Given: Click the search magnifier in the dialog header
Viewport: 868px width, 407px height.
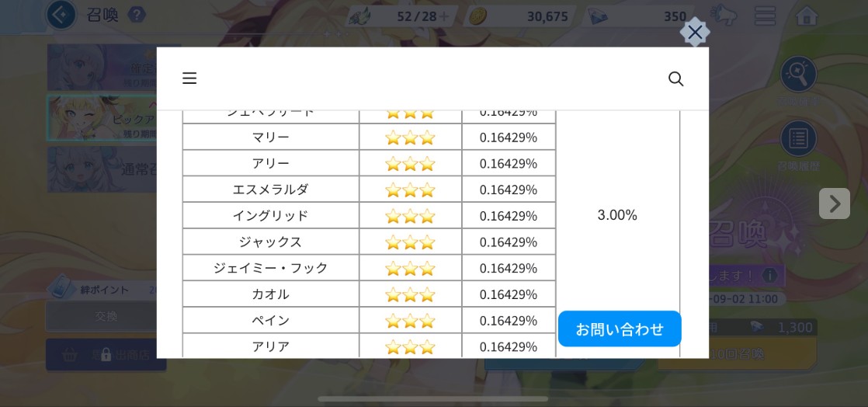Looking at the screenshot, I should pos(675,78).
